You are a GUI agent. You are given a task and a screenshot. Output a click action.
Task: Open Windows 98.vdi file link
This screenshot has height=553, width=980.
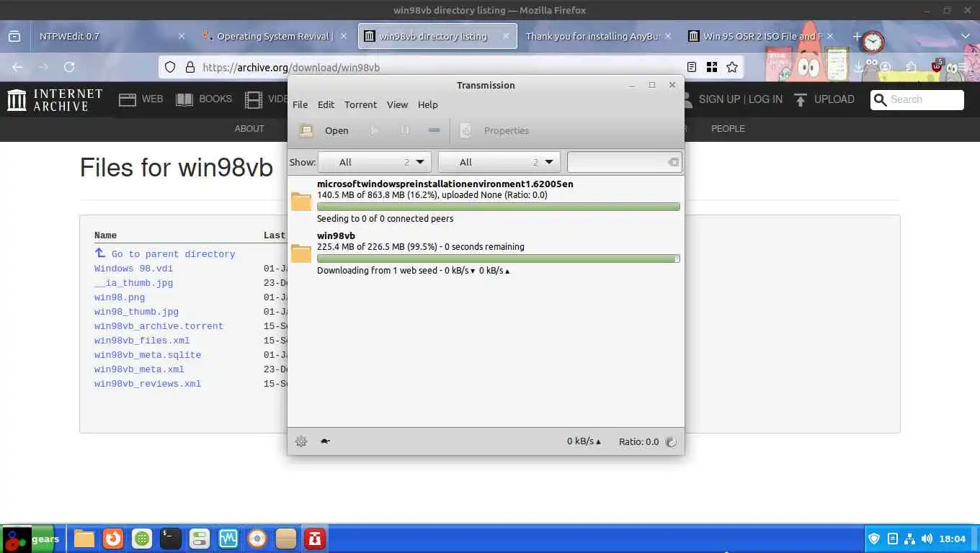[x=133, y=269]
